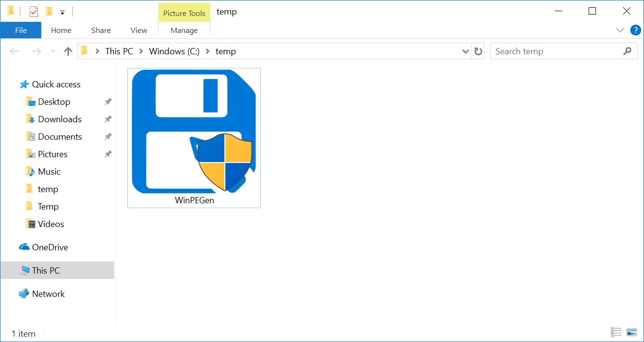Open Downloads in Quick access

(x=59, y=119)
